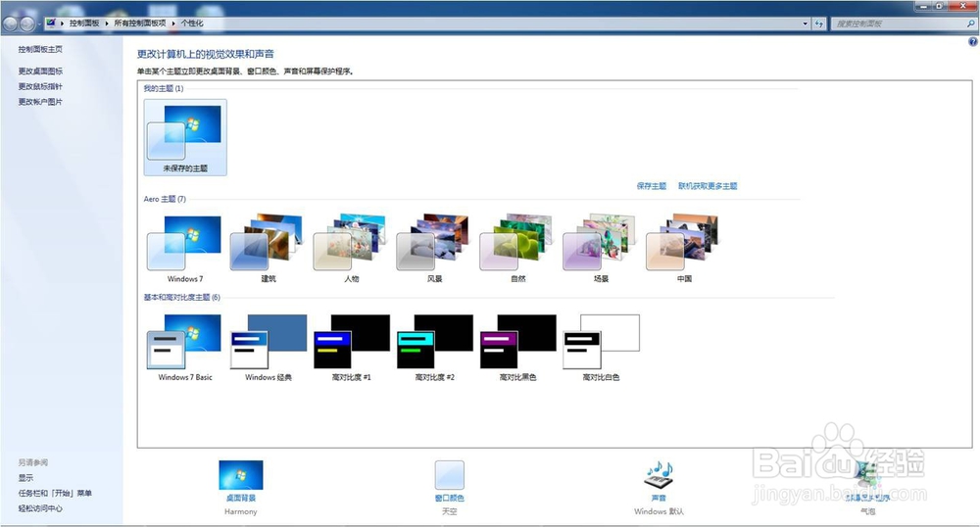Open 窗口颜色 (天空) settings
The height and width of the screenshot is (527, 980).
click(x=450, y=488)
